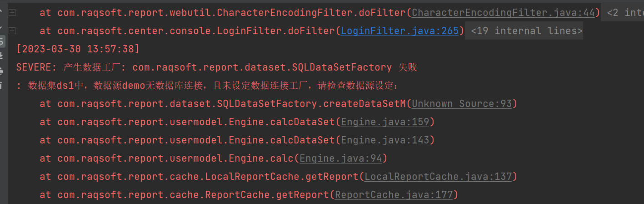The height and width of the screenshot is (204, 644).
Task: Expand the CharacterEncodingFilter line plus icon
Action: [12, 13]
